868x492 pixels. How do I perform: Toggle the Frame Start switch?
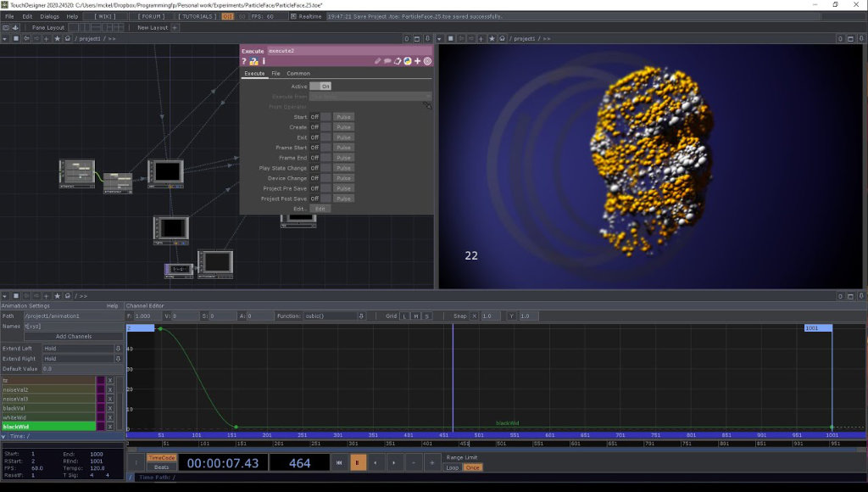(x=320, y=148)
